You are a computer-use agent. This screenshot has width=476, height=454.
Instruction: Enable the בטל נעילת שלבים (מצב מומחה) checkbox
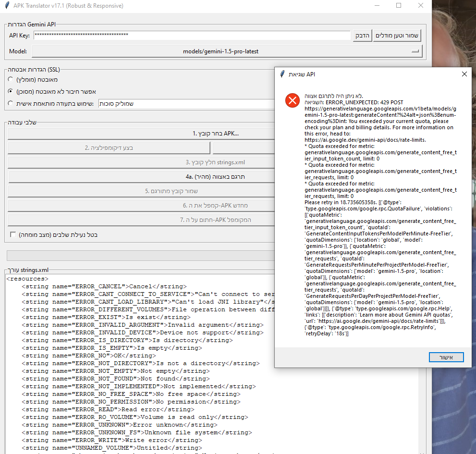click(13, 234)
